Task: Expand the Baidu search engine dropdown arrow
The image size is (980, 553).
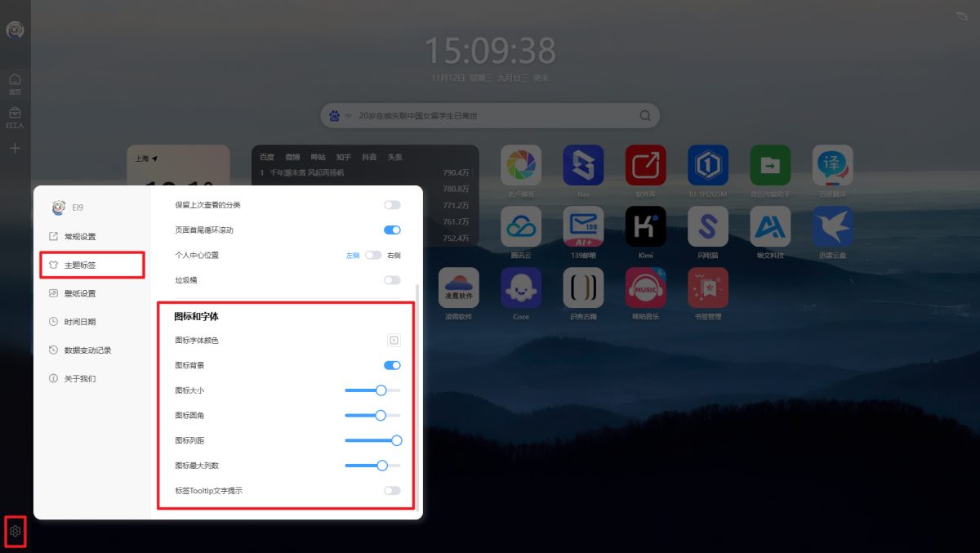Action: point(349,116)
